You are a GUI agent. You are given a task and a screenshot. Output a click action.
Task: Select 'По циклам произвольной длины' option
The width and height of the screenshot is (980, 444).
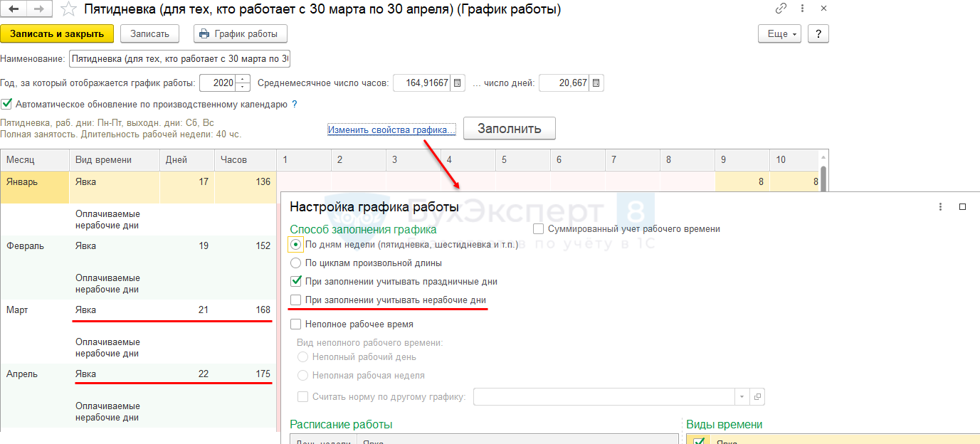(297, 263)
